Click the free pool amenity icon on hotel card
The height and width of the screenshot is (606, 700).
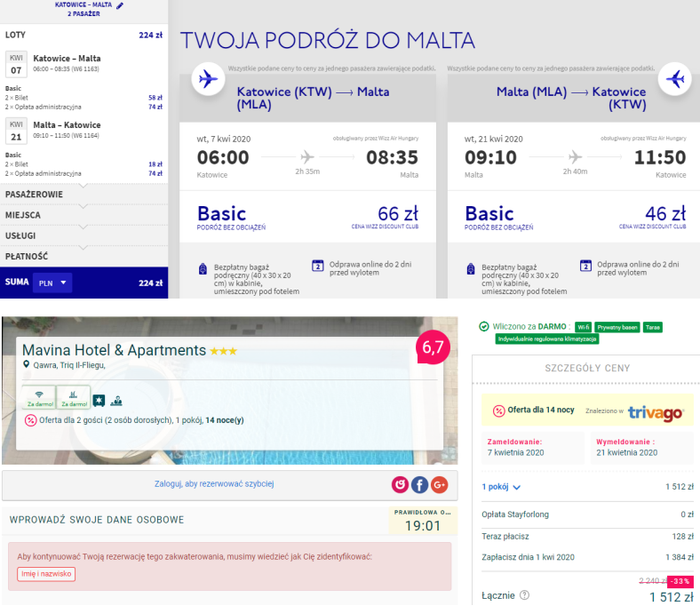point(74,397)
